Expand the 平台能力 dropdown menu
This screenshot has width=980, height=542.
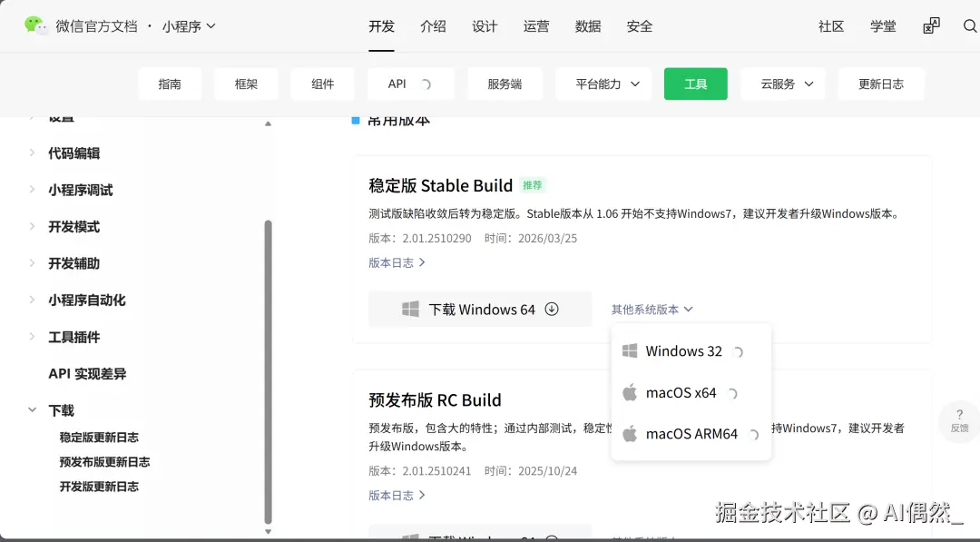click(603, 84)
